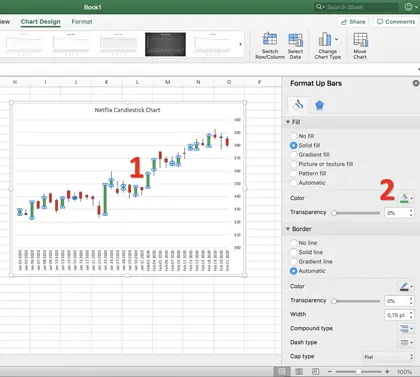
Task: Click the Search Sheet field
Action: 356,7
